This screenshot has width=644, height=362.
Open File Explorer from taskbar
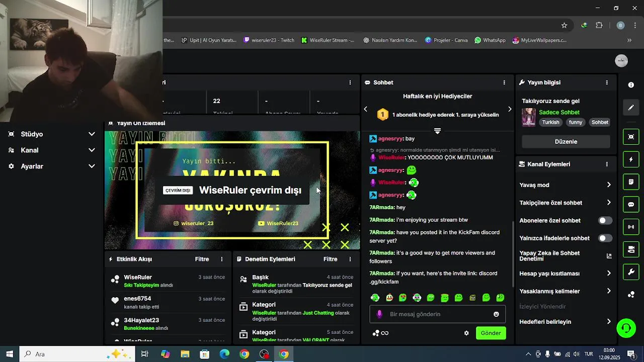click(x=185, y=354)
